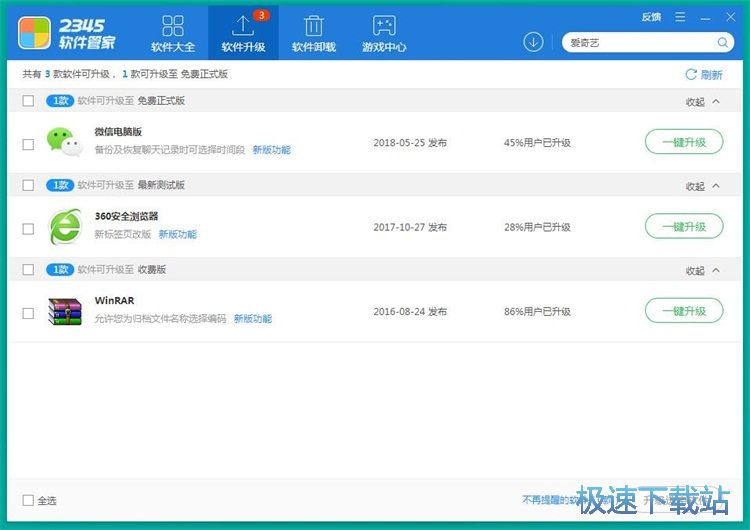This screenshot has height=530, width=750.
Task: Click the 免费正式版 group's 1款 count badge
Action: tap(60, 101)
